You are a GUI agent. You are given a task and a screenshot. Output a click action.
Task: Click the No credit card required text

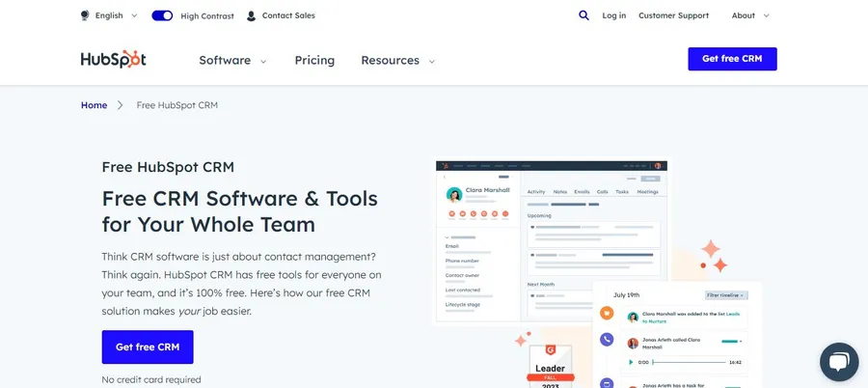point(151,379)
